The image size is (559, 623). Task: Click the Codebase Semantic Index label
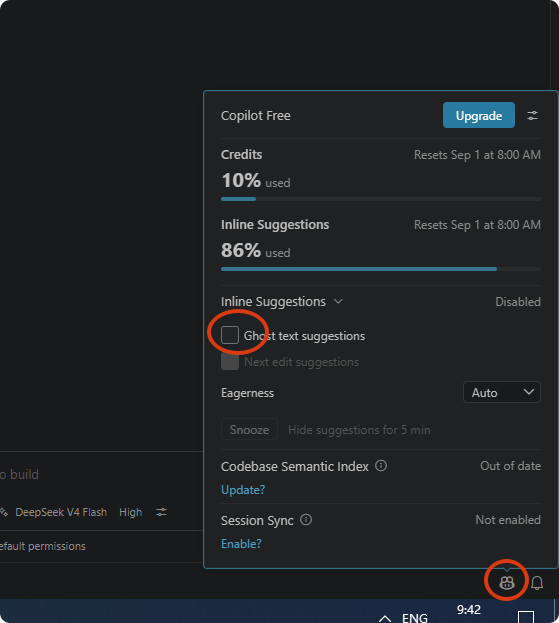coord(295,466)
